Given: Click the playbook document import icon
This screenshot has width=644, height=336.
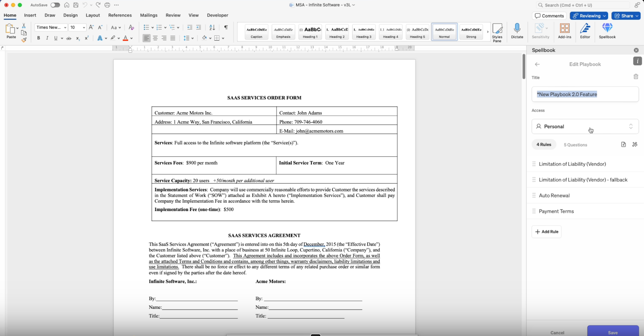Looking at the screenshot, I should point(623,144).
